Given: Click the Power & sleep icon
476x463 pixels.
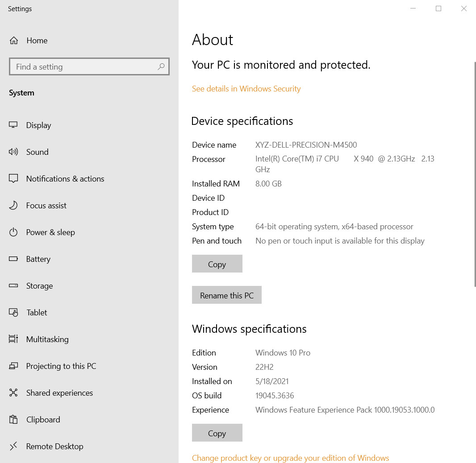Looking at the screenshot, I should coord(13,232).
